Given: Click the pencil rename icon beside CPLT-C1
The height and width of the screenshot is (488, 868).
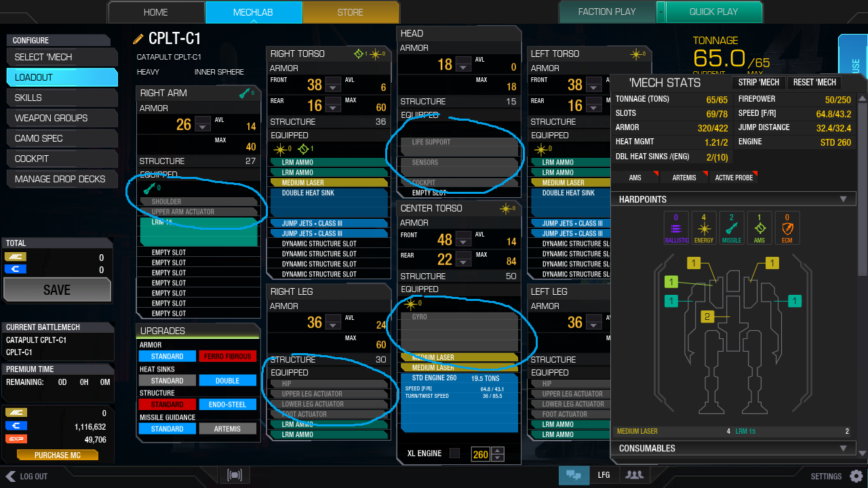Looking at the screenshot, I should tap(138, 39).
